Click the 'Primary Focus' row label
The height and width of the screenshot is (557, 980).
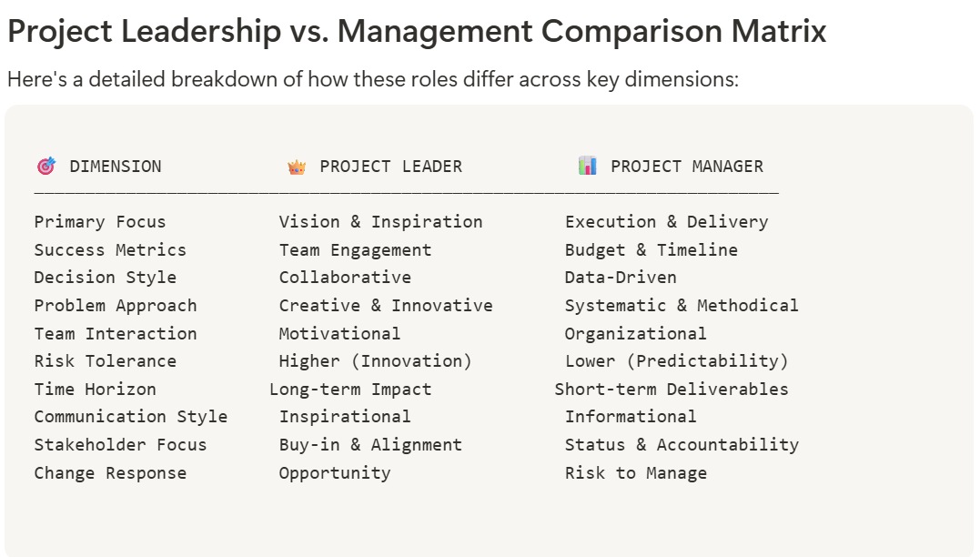[100, 222]
